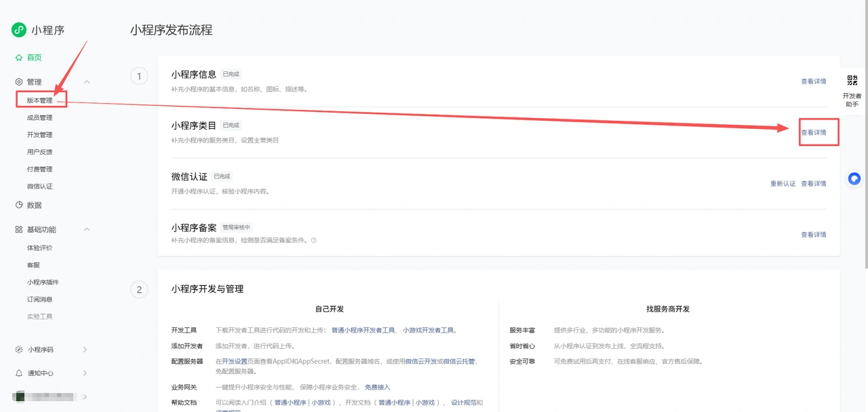Open 版本管理 in the sidebar
This screenshot has width=868, height=412.
39,100
